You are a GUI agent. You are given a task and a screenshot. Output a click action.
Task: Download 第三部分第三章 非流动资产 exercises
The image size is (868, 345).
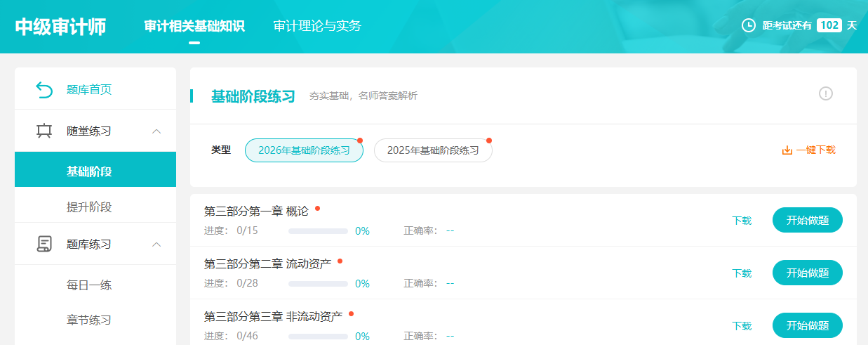point(742,326)
